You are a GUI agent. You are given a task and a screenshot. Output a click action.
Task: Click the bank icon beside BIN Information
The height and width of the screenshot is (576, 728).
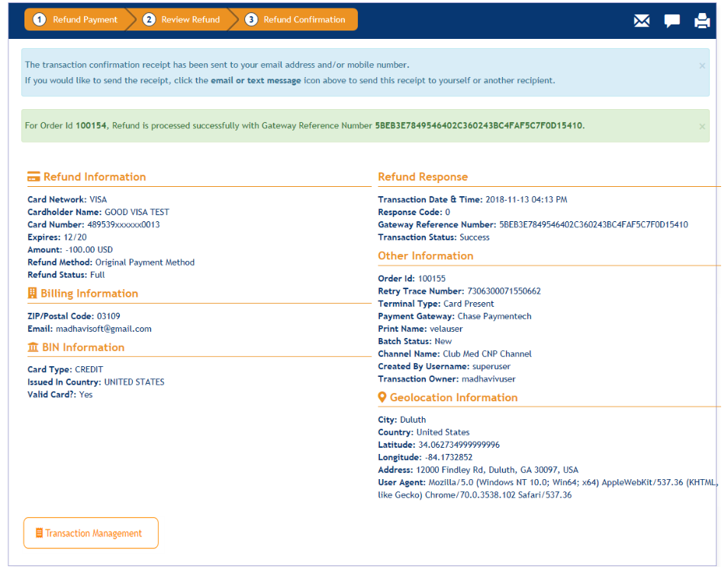click(x=33, y=347)
